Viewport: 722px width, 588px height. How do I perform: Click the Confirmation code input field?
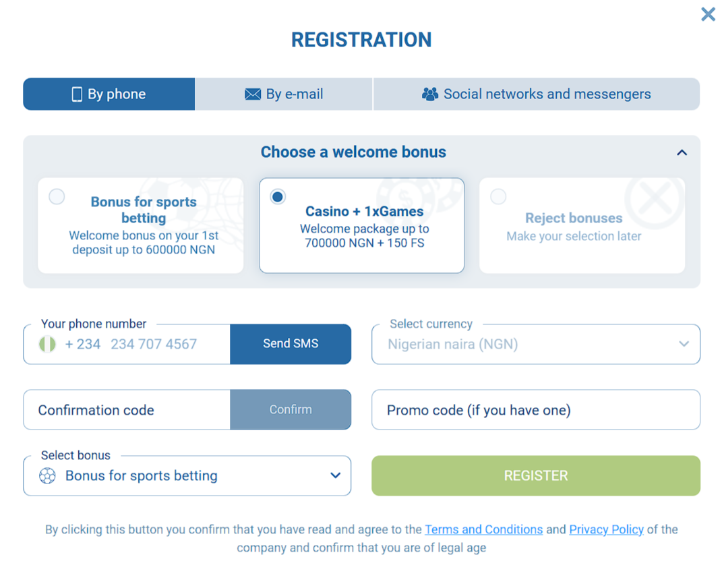pos(127,410)
